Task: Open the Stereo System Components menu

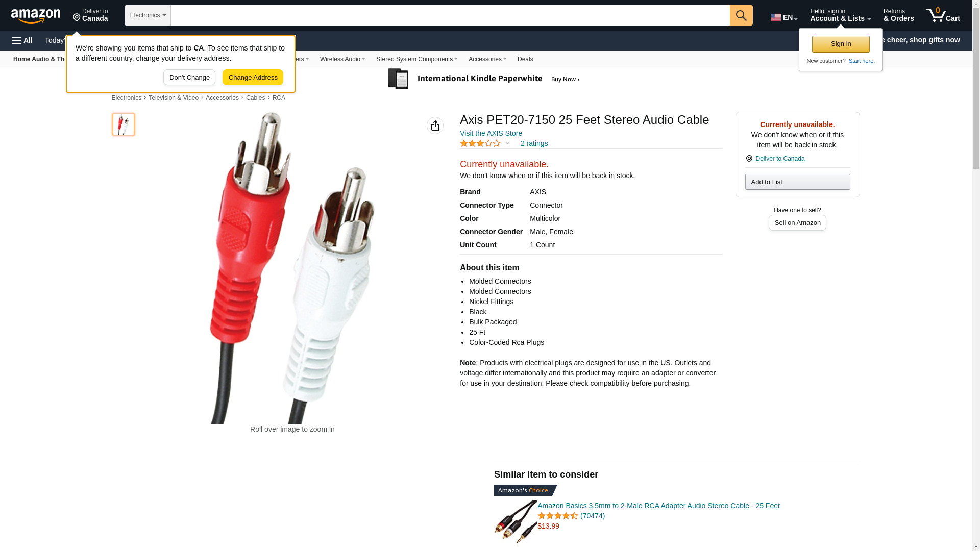Action: click(x=416, y=59)
